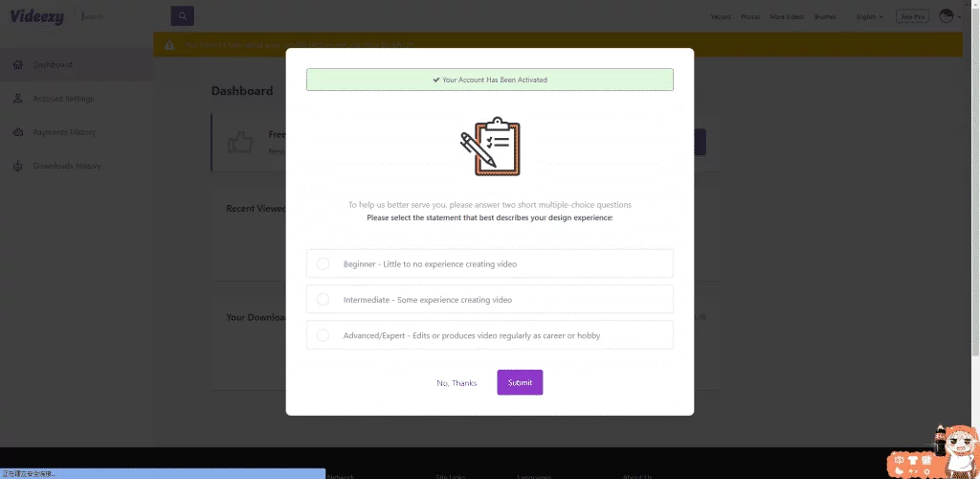Select the Advanced/Expert radio button

(x=323, y=336)
